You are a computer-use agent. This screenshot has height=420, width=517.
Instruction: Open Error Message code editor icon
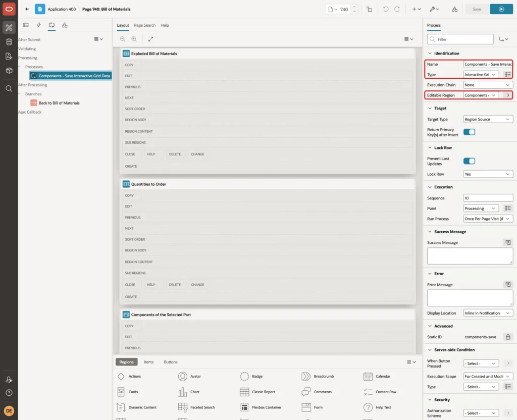coord(508,284)
